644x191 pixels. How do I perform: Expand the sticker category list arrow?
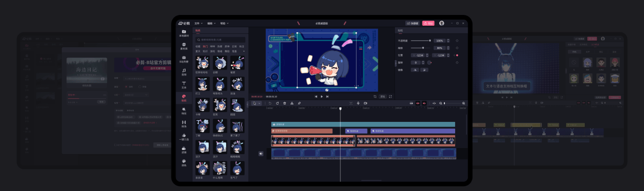coord(243,51)
